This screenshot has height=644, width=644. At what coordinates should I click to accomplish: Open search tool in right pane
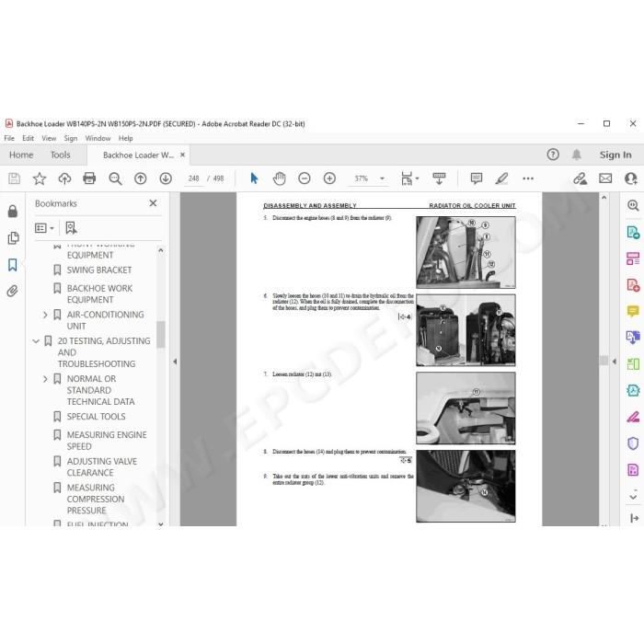click(633, 205)
